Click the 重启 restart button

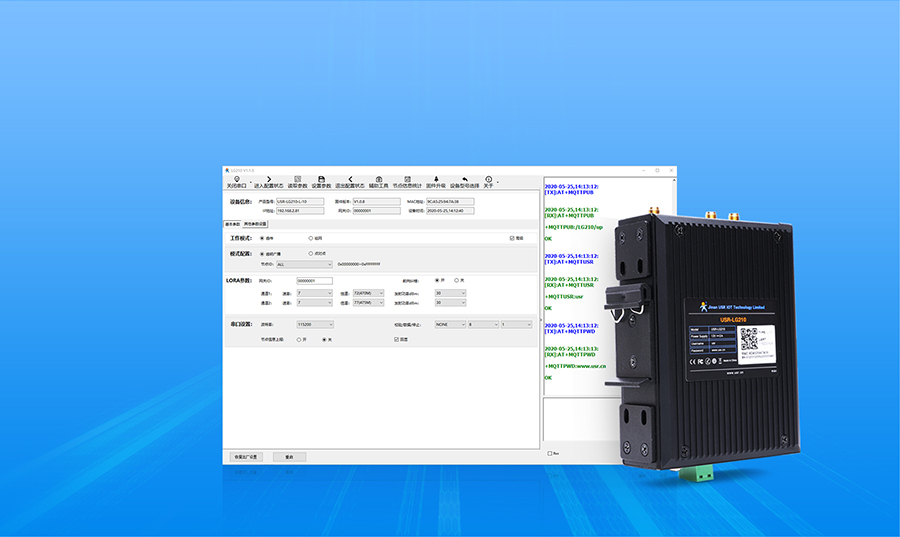pos(289,456)
